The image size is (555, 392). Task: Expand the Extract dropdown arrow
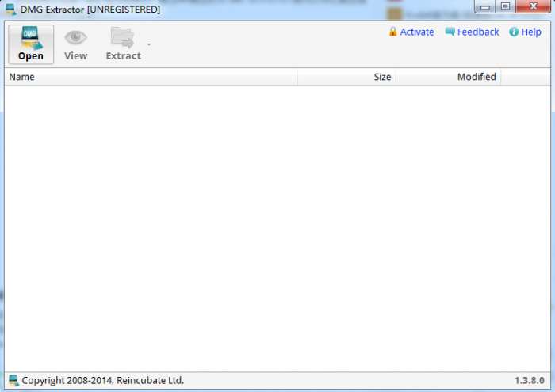(149, 44)
